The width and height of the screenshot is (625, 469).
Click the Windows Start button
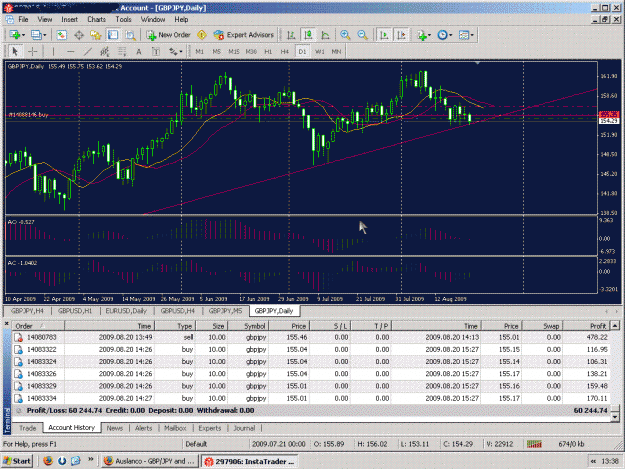pos(17,461)
